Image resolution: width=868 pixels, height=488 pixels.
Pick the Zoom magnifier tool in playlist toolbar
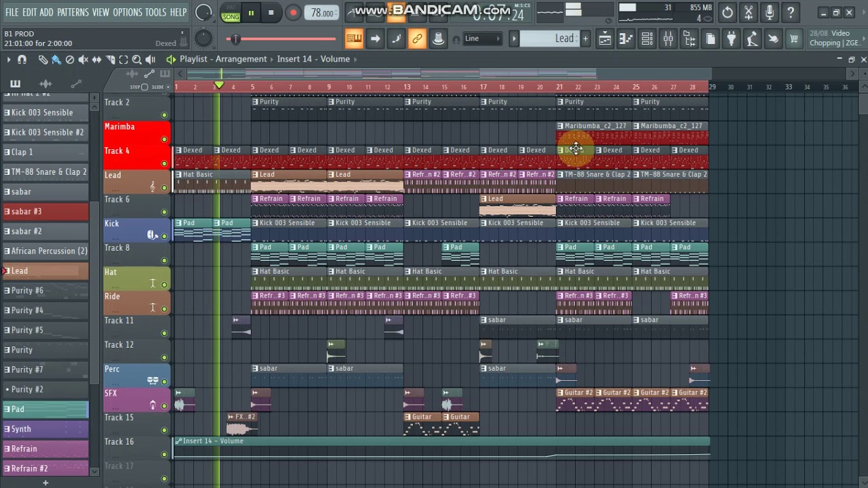(x=137, y=60)
